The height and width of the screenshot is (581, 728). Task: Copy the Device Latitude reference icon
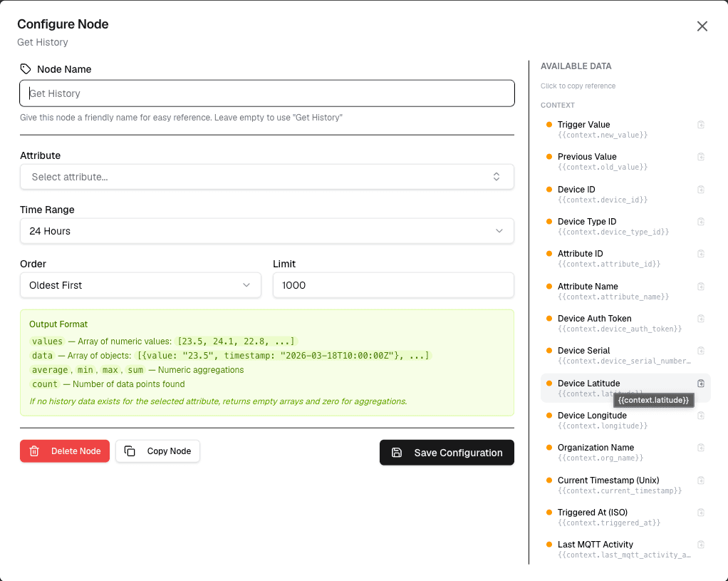[x=701, y=384]
